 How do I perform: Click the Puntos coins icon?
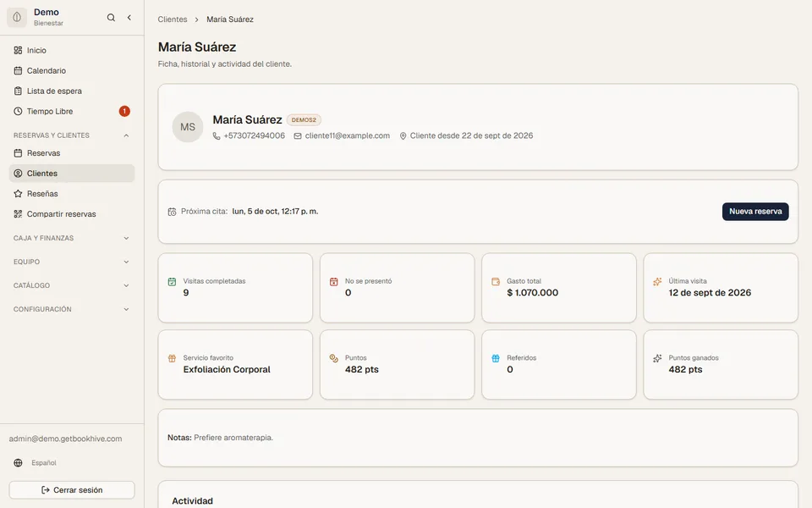(333, 358)
